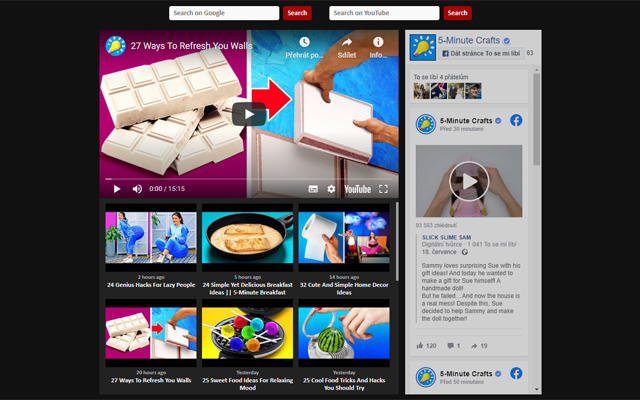
Task: Click the video list scrollbar
Action: 397,242
